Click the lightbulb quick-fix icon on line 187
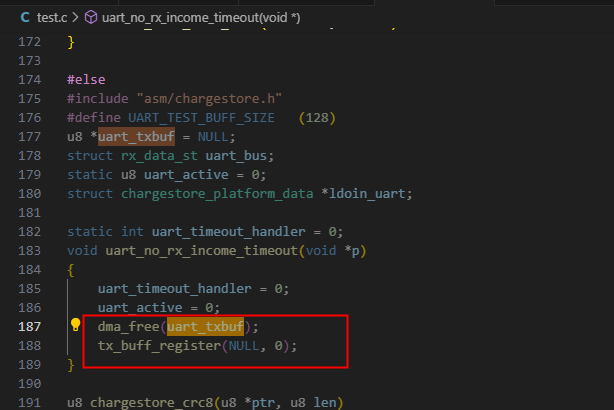 point(75,325)
